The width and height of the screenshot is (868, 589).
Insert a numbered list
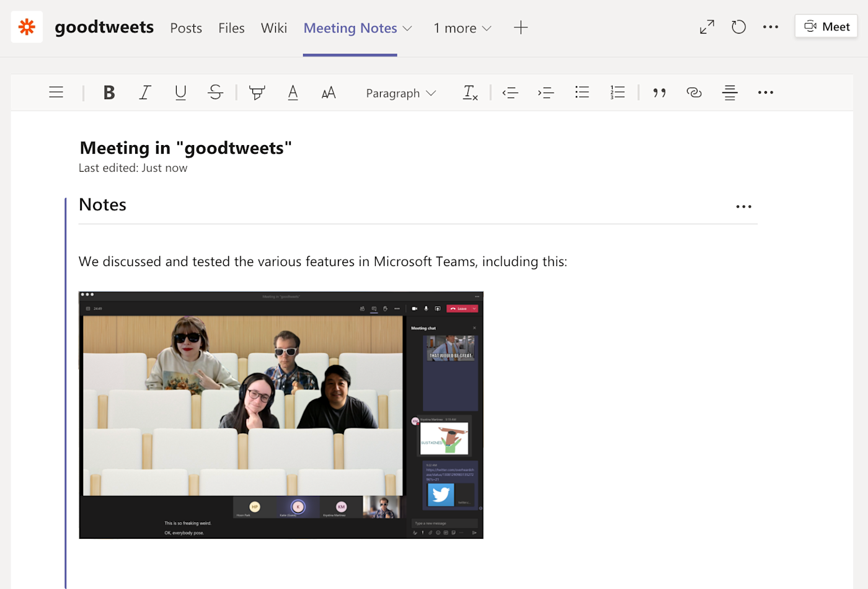[618, 93]
